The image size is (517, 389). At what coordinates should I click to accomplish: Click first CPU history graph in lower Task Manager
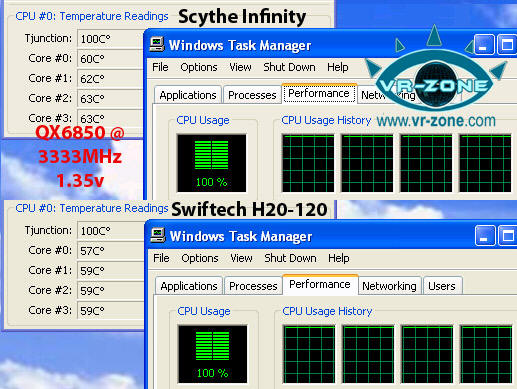pyautogui.click(x=309, y=354)
